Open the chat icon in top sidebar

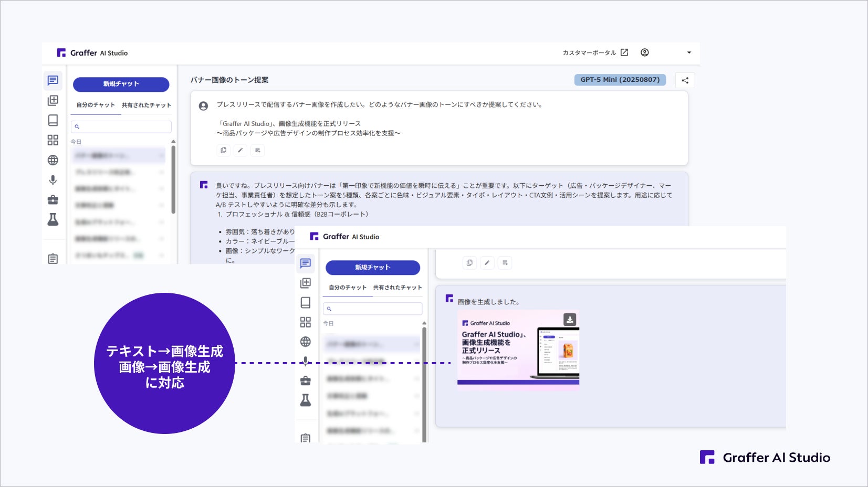click(53, 80)
